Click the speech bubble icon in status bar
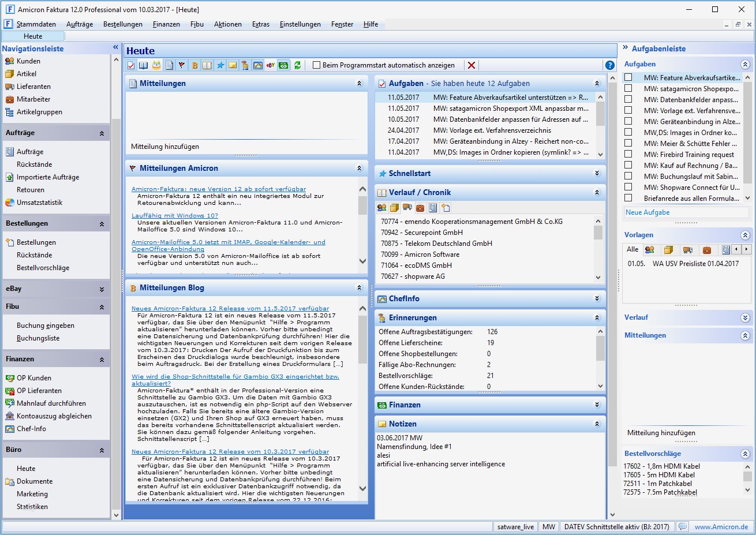This screenshot has width=756, height=535. (x=683, y=526)
